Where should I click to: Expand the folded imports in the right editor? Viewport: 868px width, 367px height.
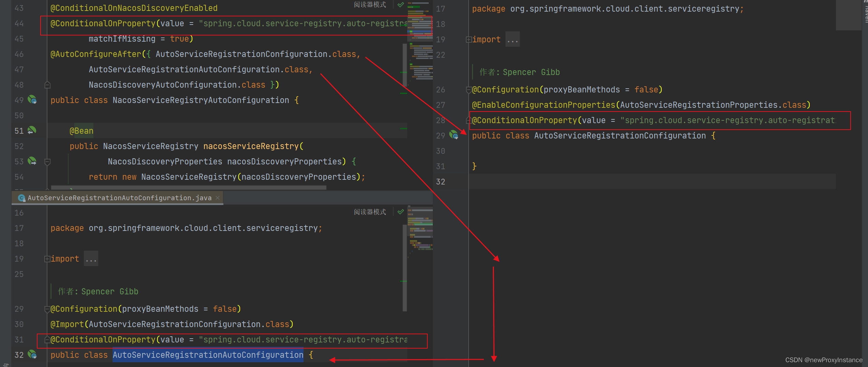tap(469, 40)
